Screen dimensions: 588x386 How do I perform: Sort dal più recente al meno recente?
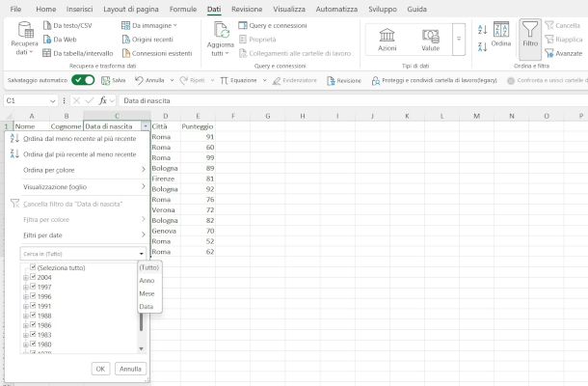click(77, 154)
